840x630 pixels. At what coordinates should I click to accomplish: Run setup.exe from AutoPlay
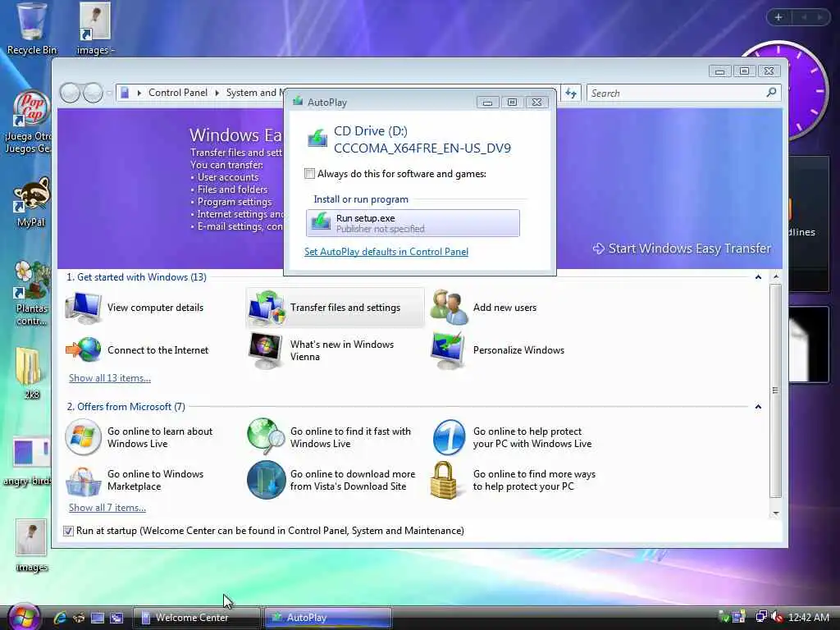413,223
